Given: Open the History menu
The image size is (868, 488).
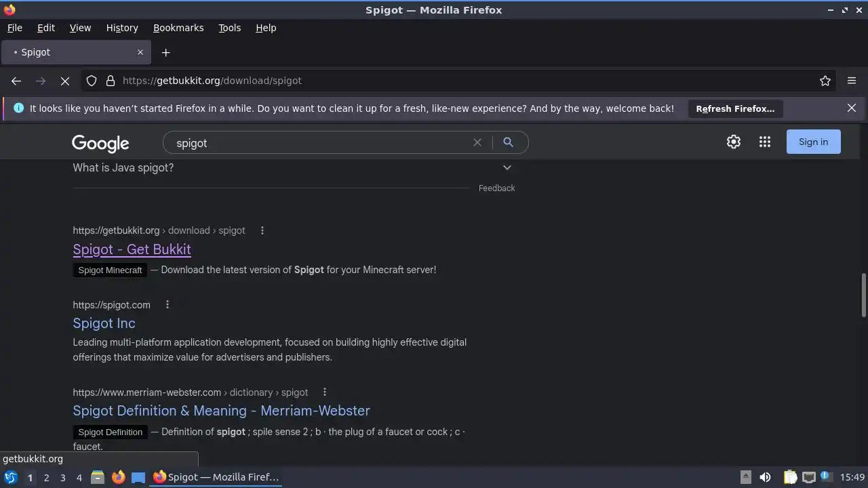Looking at the screenshot, I should (x=122, y=28).
